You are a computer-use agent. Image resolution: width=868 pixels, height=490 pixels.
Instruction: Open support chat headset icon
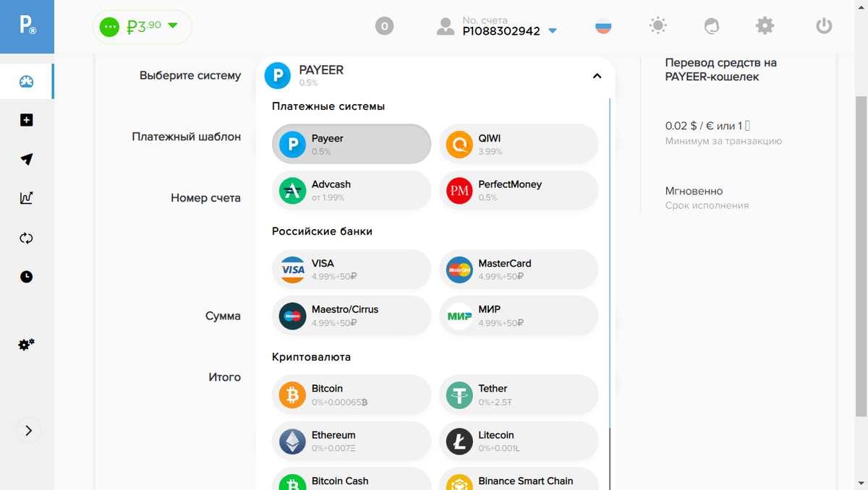[x=712, y=27]
